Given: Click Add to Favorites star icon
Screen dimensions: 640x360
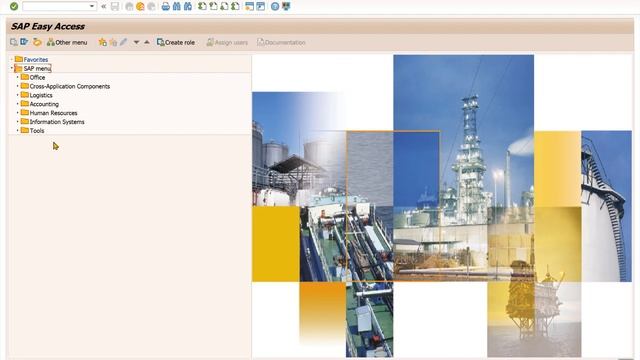Looking at the screenshot, I should tap(102, 42).
